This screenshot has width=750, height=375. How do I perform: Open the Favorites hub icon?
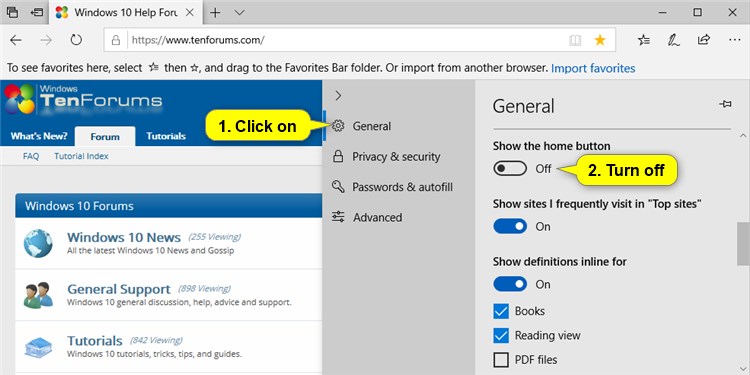pos(644,40)
